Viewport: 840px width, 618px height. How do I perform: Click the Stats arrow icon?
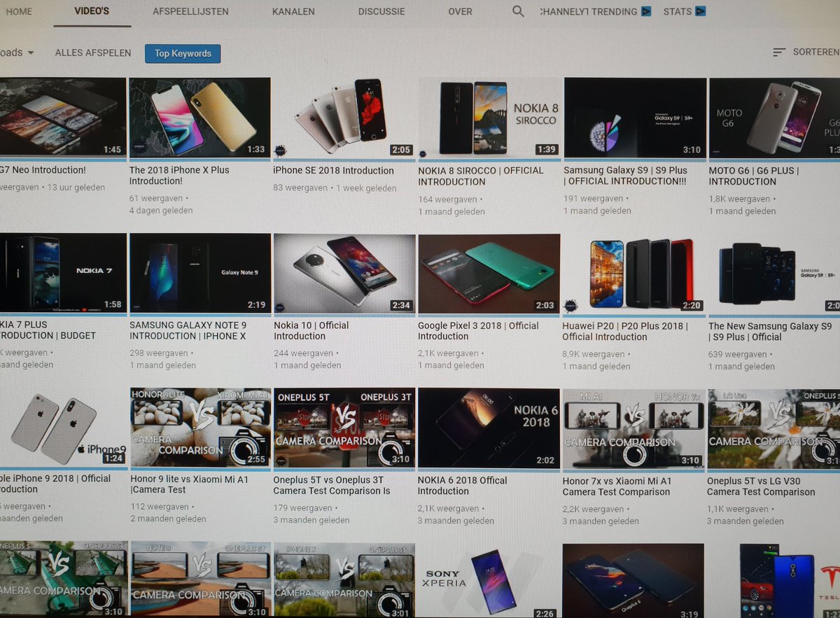tap(700, 11)
